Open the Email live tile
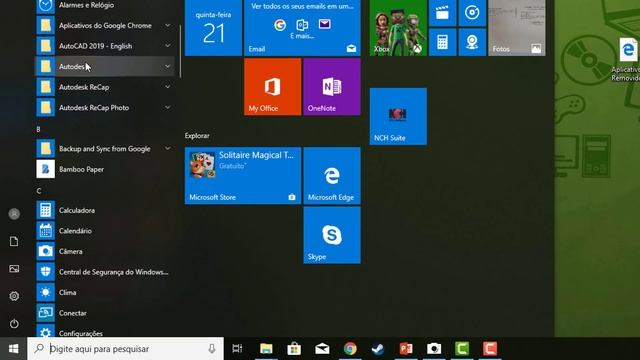 click(302, 28)
